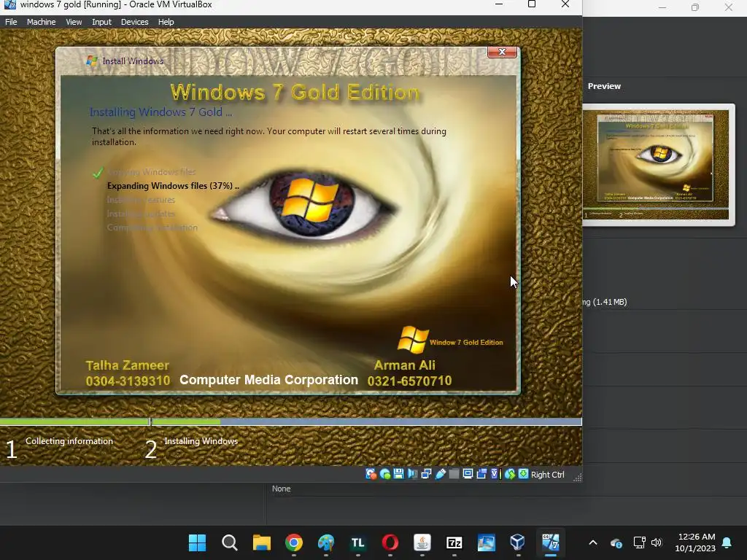Viewport: 747px width, 560px height.
Task: Open the TL app on taskbar
Action: [357, 542]
